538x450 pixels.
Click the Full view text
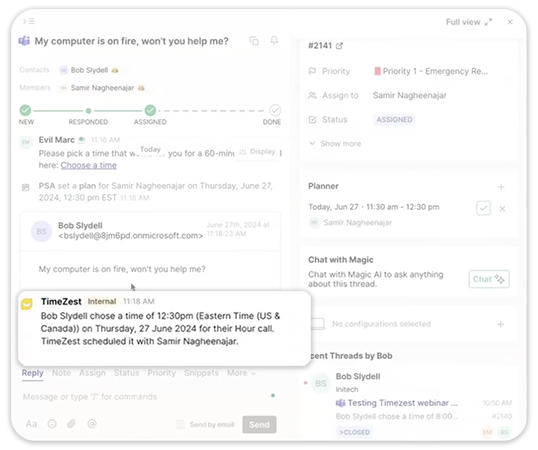pyautogui.click(x=463, y=22)
